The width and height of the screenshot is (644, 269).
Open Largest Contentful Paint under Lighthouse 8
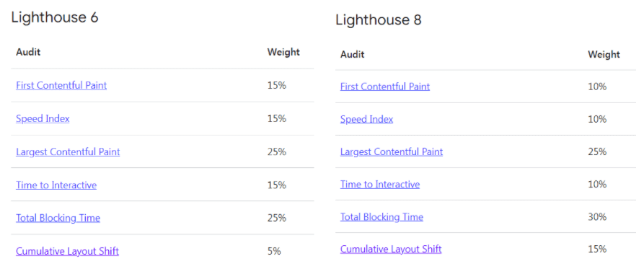(392, 152)
